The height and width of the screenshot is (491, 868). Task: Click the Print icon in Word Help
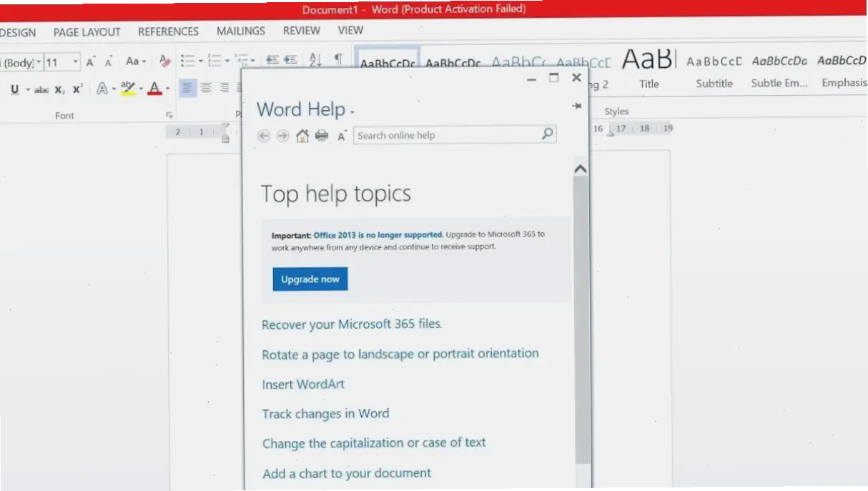pyautogui.click(x=322, y=136)
